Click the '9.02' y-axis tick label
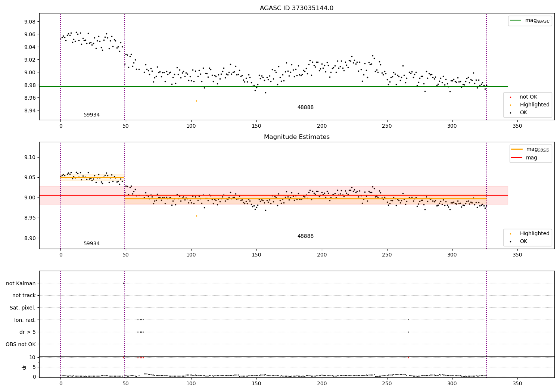This screenshot has height=392, width=560. coord(29,60)
